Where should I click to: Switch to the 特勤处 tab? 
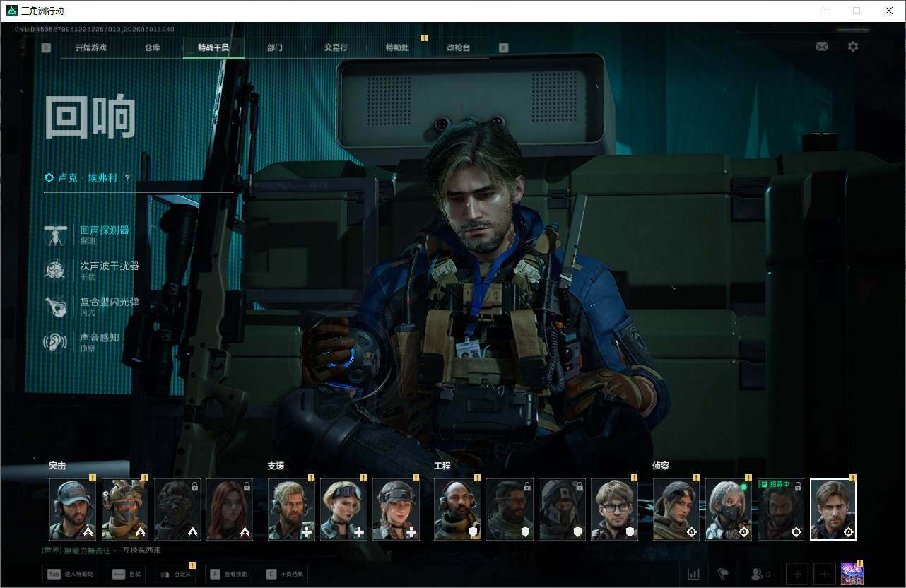[x=397, y=47]
